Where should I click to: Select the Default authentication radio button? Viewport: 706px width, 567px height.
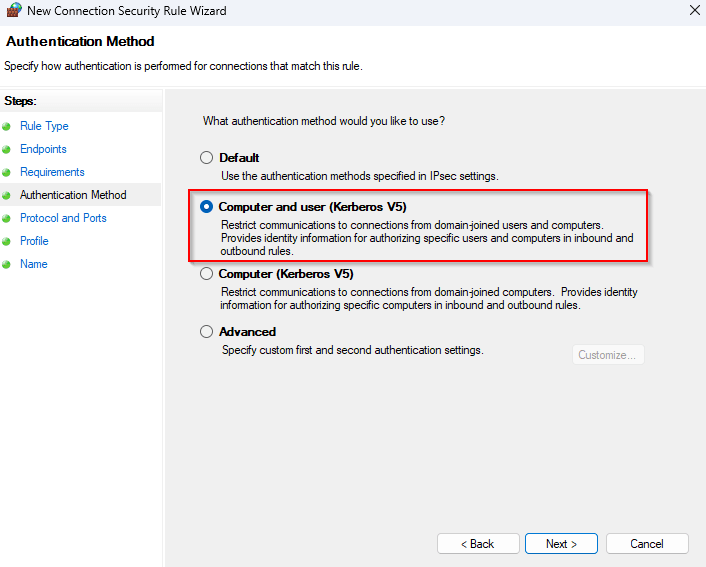(x=207, y=158)
